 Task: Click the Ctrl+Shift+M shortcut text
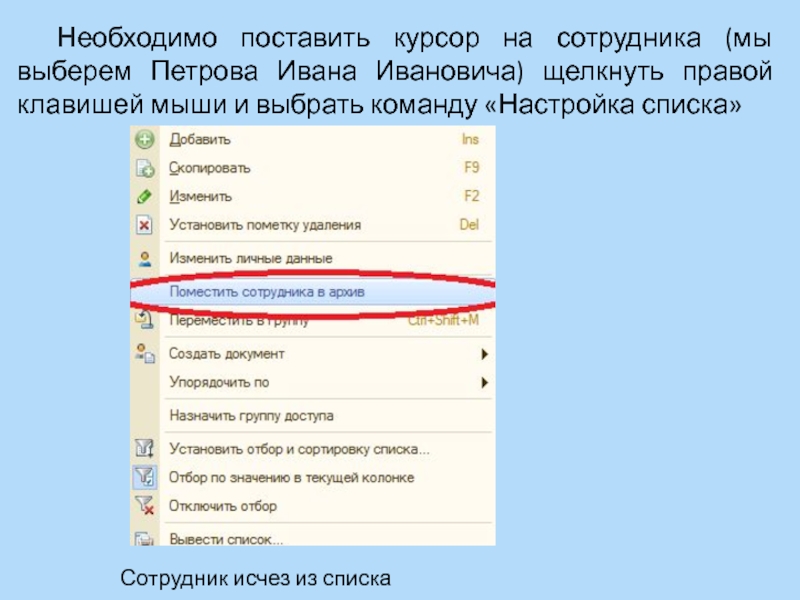[443, 321]
